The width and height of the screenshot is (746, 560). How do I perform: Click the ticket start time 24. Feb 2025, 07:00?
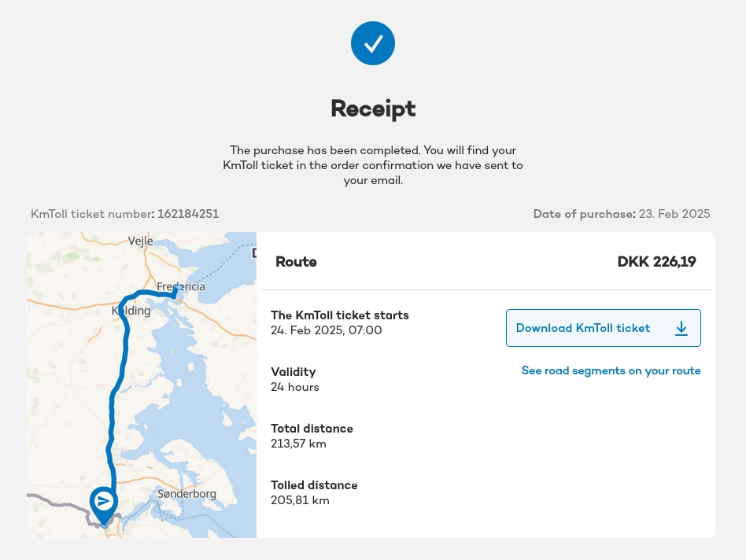pos(326,330)
